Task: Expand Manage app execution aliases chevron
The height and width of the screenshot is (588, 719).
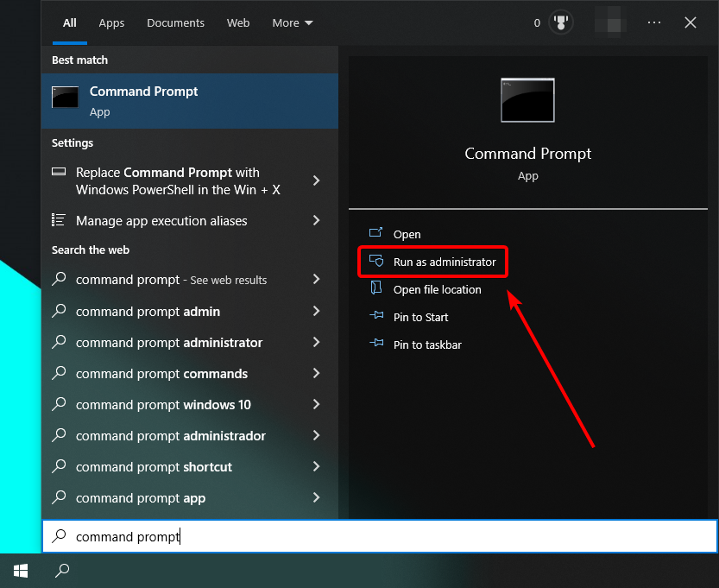Action: [x=316, y=221]
